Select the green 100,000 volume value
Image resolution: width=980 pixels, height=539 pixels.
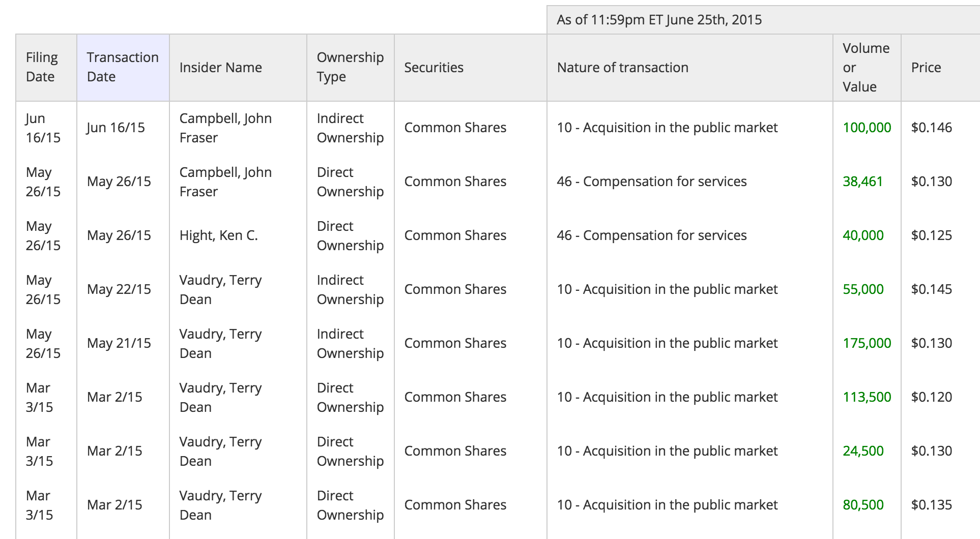pos(867,128)
